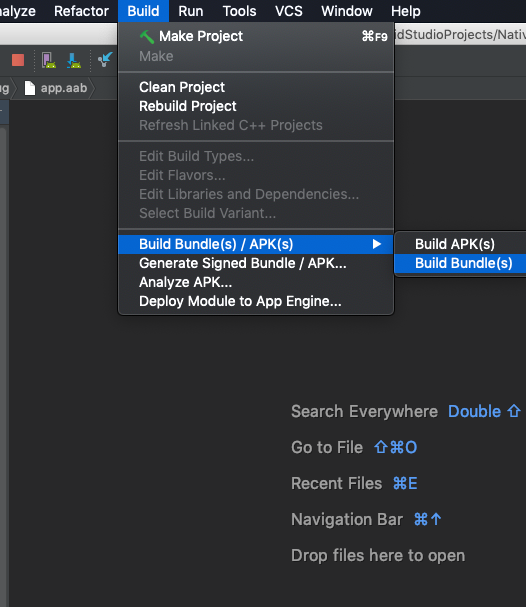Click the Profile app Android icon
Viewport: 526px width, 607px height.
click(x=49, y=60)
